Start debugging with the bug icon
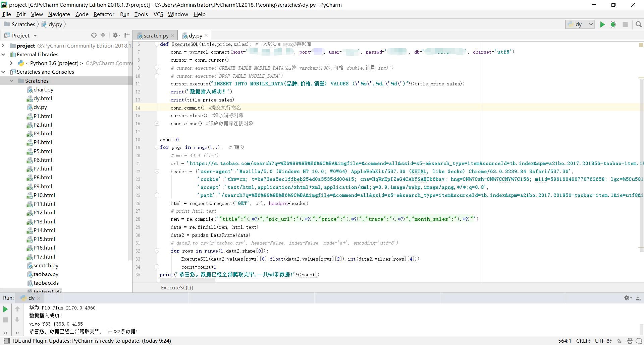 tap(613, 24)
